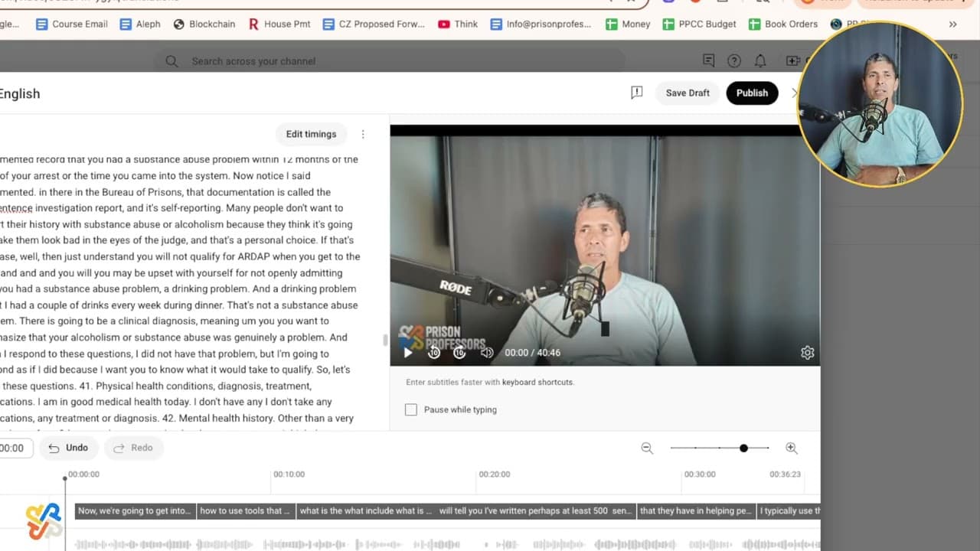Skip forward 10 seconds in video

(459, 353)
